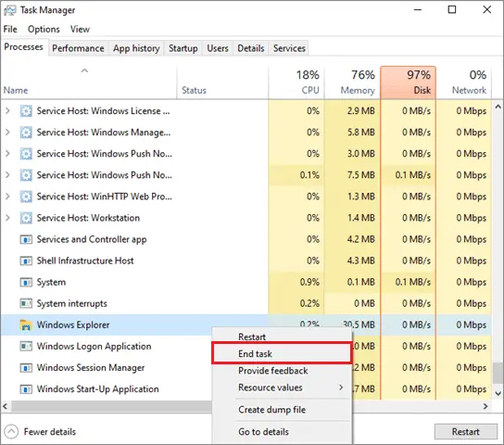The image size is (504, 445).
Task: Expand Service Host: Windows Manage row
Action: click(x=7, y=133)
